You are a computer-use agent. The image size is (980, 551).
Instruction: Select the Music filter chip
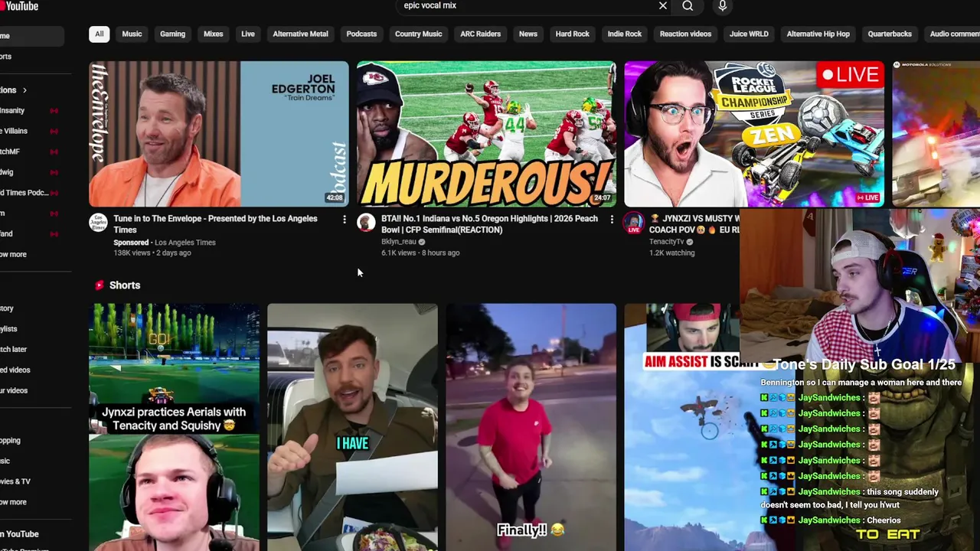pyautogui.click(x=132, y=34)
